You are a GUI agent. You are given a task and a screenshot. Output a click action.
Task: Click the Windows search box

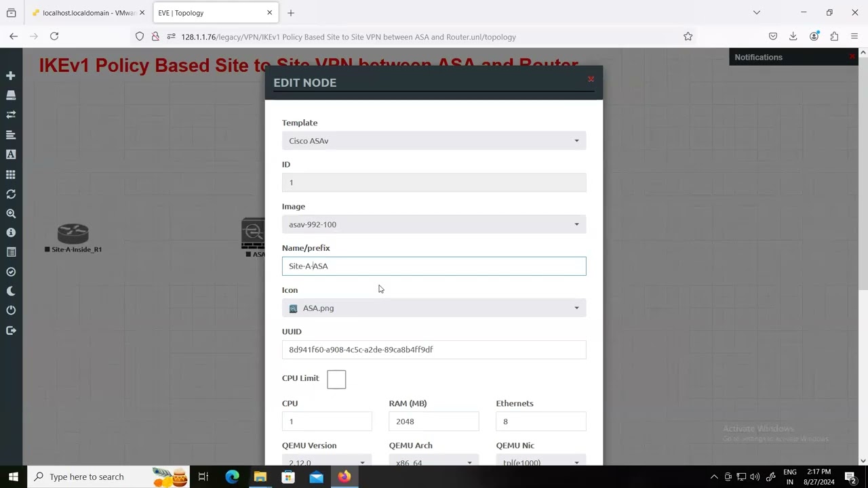pos(109,477)
